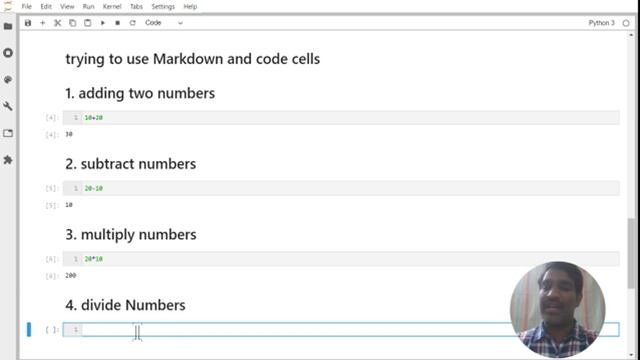Screen dimensions: 640x360
Task: Restart the kernel refresh icon
Action: 133,23
